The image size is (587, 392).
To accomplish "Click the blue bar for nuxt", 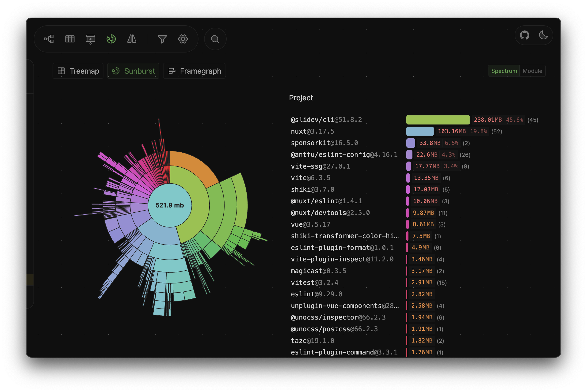I will pos(420,132).
